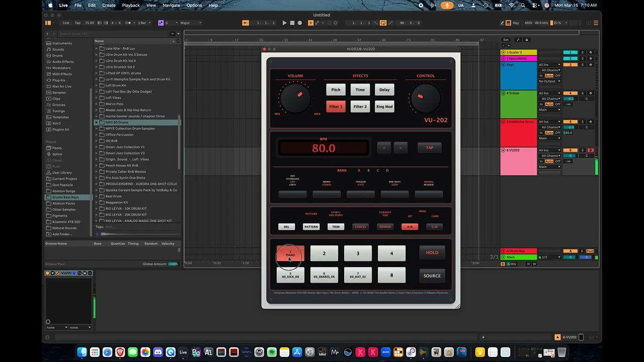
Task: Open the Help menu
Action: click(x=213, y=6)
